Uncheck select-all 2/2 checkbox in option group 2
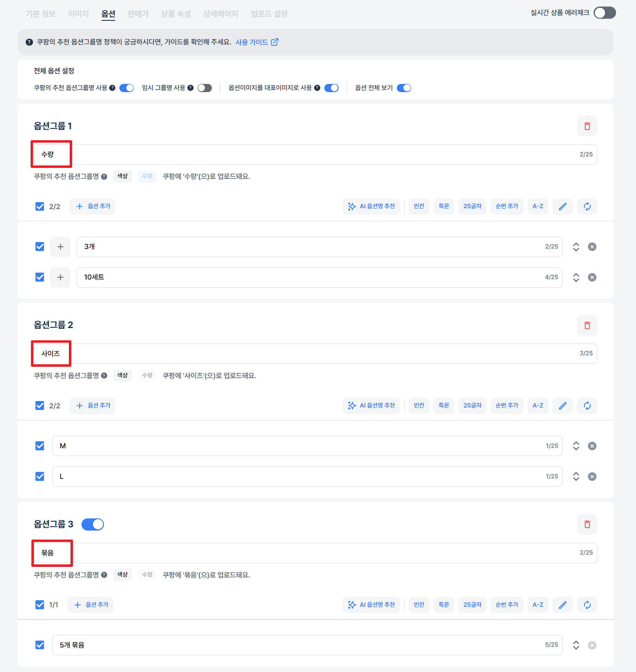This screenshot has height=672, width=636. click(40, 405)
